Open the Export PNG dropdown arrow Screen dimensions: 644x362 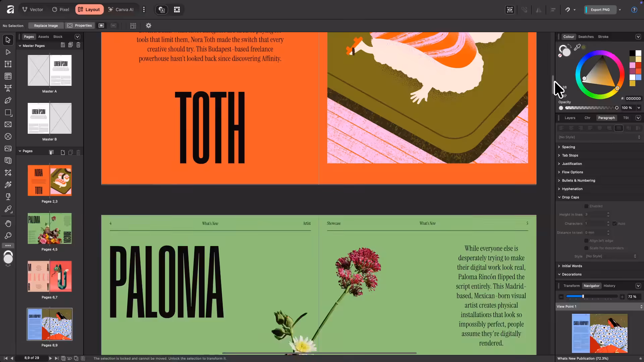(x=620, y=10)
